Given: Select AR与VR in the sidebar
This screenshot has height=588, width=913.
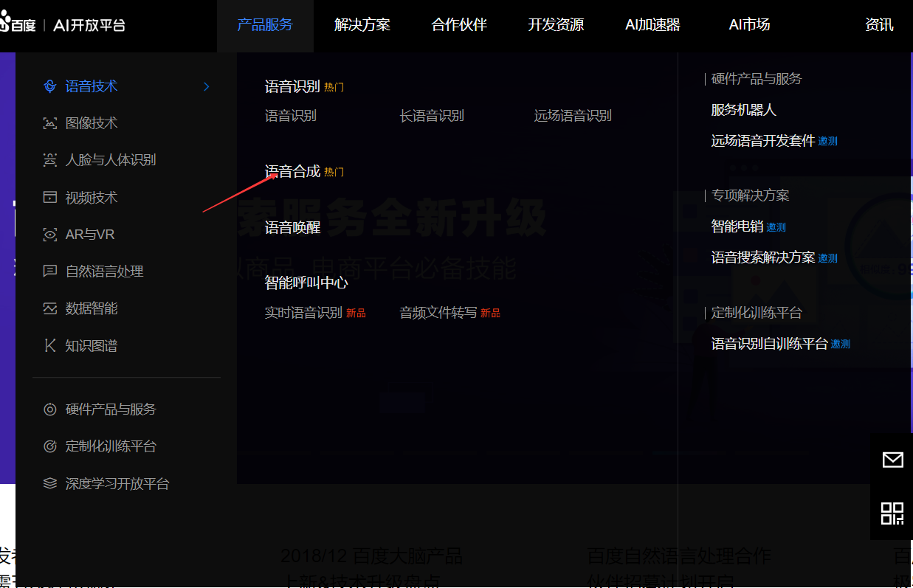Looking at the screenshot, I should click(x=90, y=235).
